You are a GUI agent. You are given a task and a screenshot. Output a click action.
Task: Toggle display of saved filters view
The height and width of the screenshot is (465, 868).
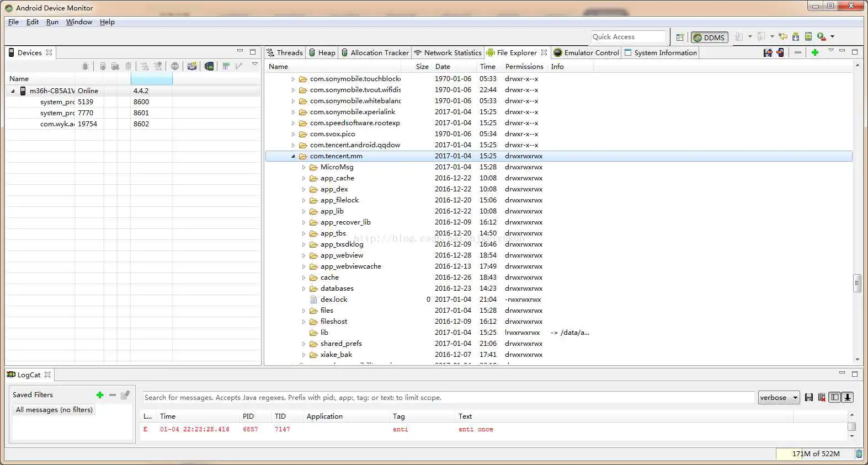click(835, 397)
